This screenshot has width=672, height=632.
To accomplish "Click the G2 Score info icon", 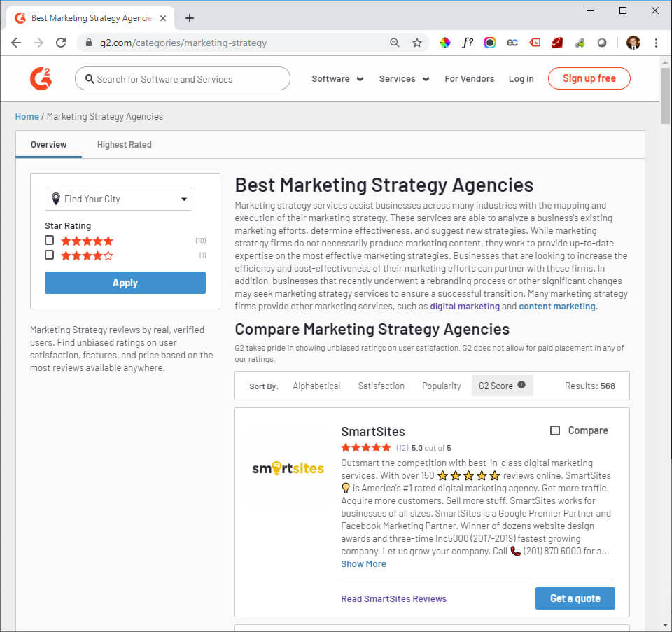I will (x=521, y=385).
